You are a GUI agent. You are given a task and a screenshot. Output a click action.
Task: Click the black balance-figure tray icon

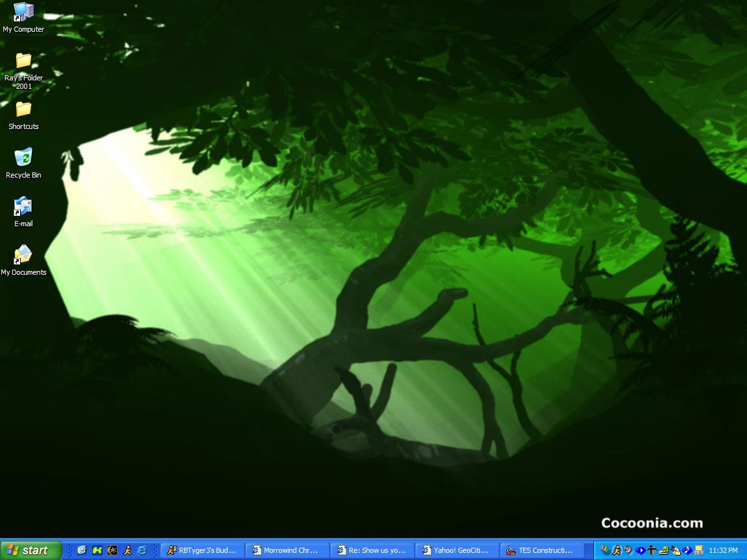(x=652, y=550)
